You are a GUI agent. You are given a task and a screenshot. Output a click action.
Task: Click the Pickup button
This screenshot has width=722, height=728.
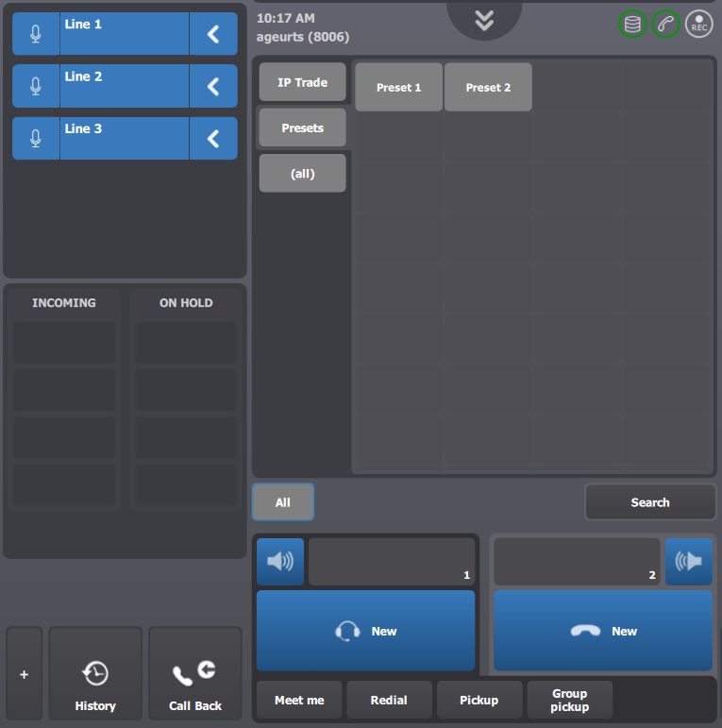(479, 700)
